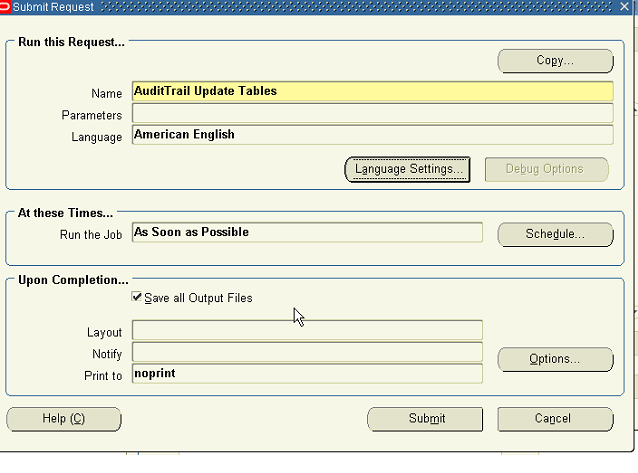Click the Oracle icon in the title bar

point(6,7)
